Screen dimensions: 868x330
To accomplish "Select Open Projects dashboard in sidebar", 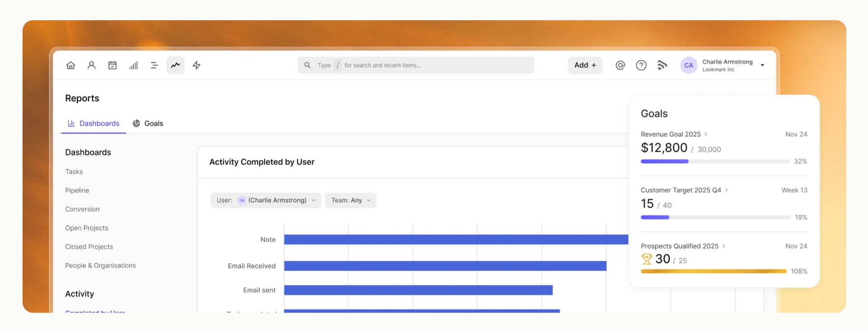I will [87, 228].
